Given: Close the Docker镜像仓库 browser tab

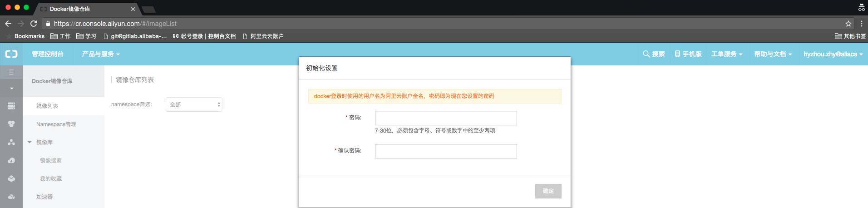Looking at the screenshot, I should (133, 9).
